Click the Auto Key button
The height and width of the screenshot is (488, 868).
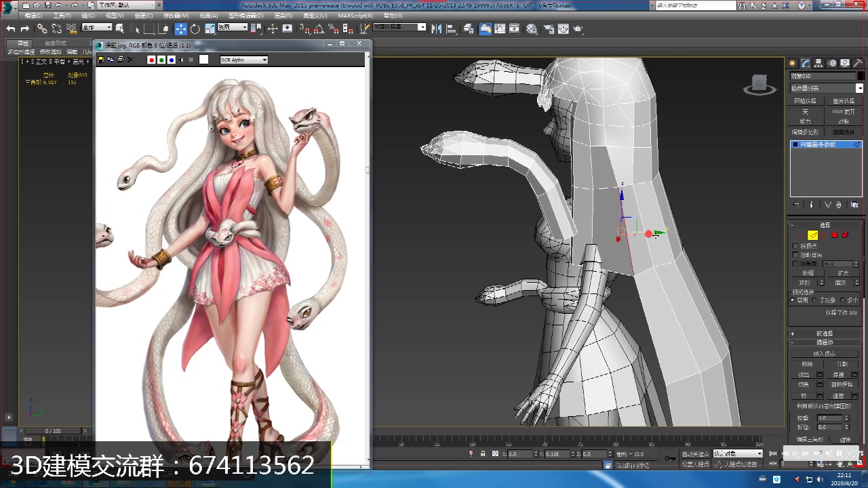tap(695, 453)
